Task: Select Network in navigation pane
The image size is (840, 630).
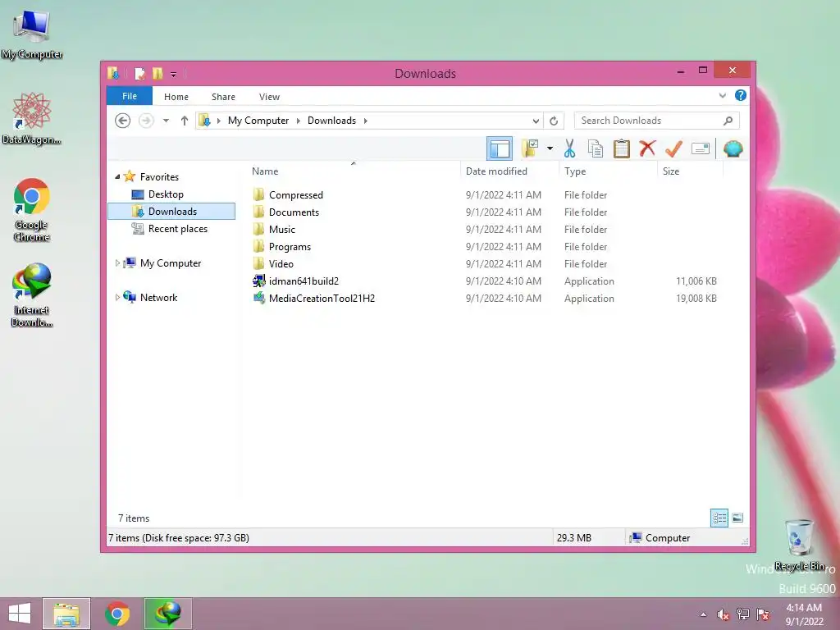Action: pos(158,297)
